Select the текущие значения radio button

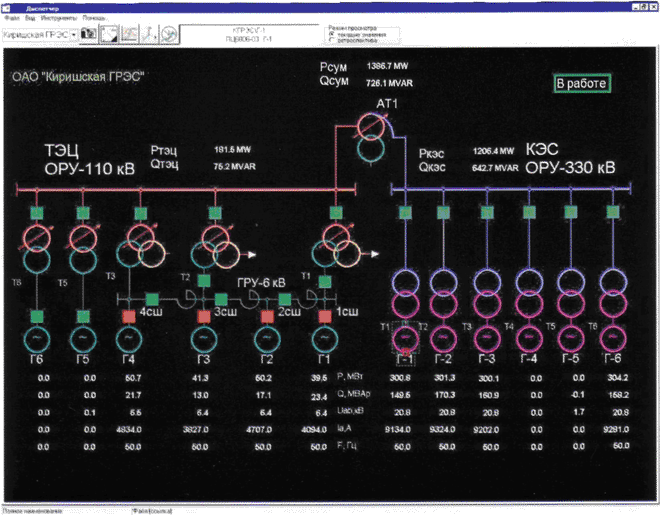pyautogui.click(x=331, y=35)
